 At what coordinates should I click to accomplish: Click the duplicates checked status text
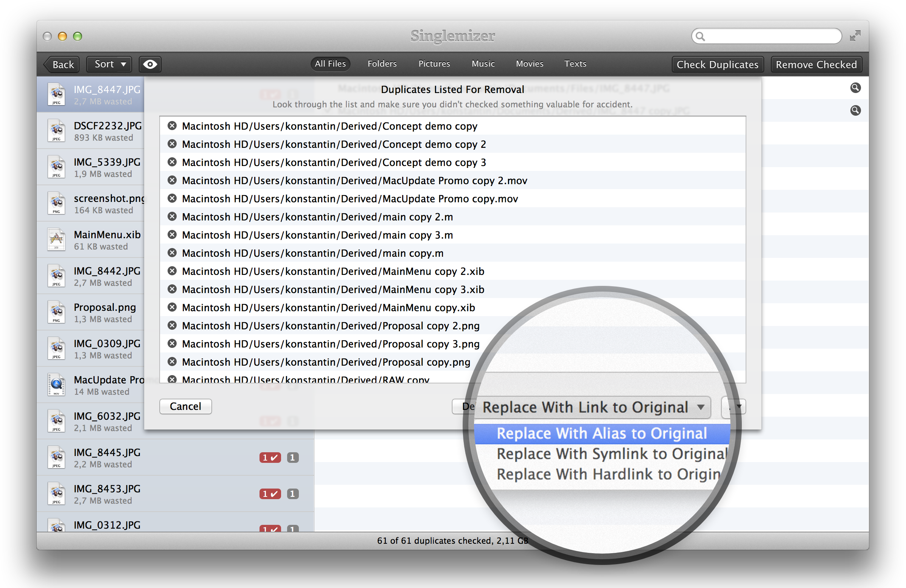click(452, 541)
